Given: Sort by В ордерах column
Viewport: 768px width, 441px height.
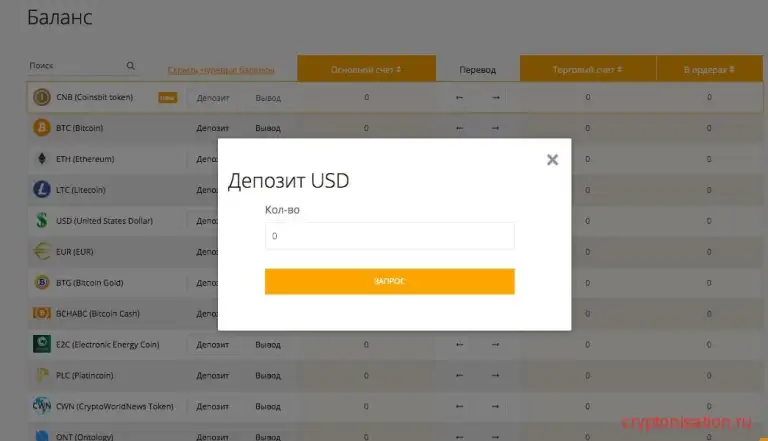Looking at the screenshot, I should pyautogui.click(x=709, y=70).
